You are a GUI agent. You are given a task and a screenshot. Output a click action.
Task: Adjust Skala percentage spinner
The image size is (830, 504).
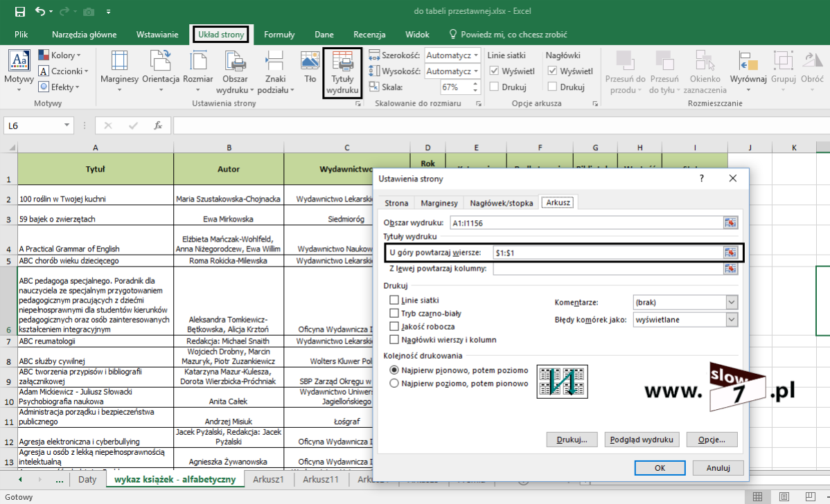[x=475, y=87]
